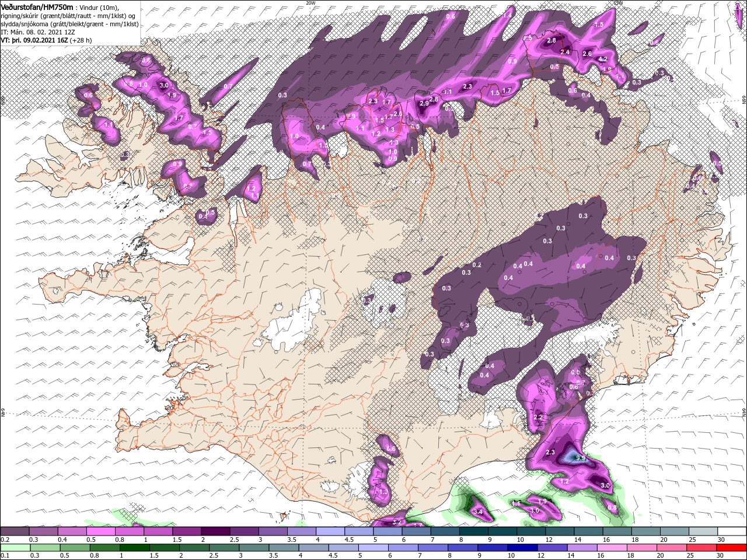Select rain legend swatch between 2 and 2.5

pos(194,548)
